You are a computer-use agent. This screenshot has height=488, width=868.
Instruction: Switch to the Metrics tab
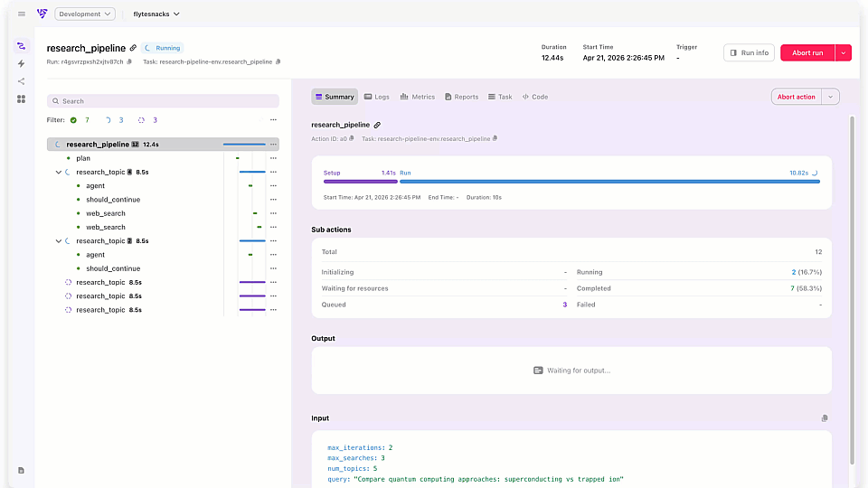coord(418,97)
